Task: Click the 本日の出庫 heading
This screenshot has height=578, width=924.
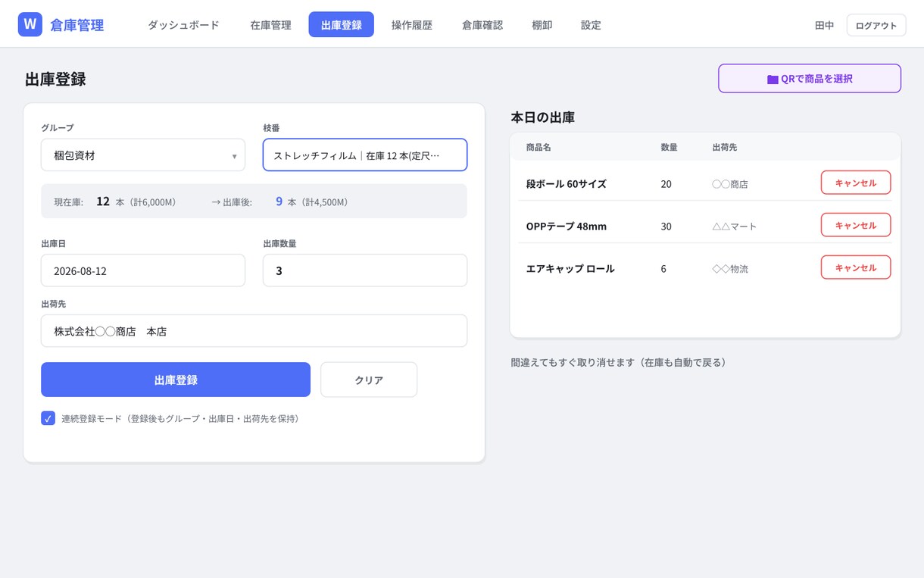Action: (542, 117)
